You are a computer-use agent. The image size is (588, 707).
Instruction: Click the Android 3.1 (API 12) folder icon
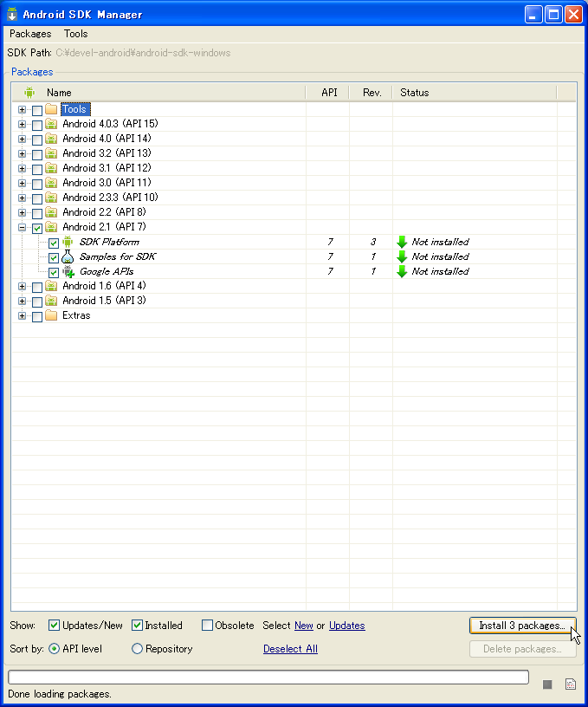click(x=51, y=168)
